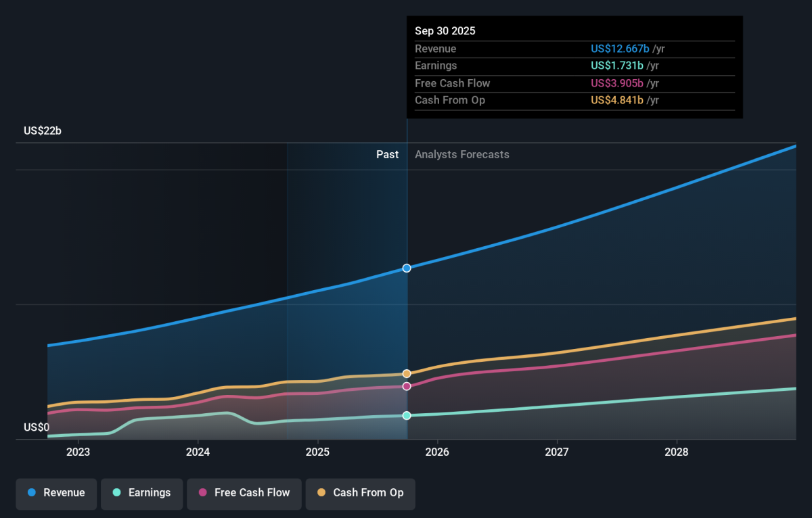This screenshot has width=812, height=518.
Task: Click the US$1.731b earnings value
Action: point(617,66)
